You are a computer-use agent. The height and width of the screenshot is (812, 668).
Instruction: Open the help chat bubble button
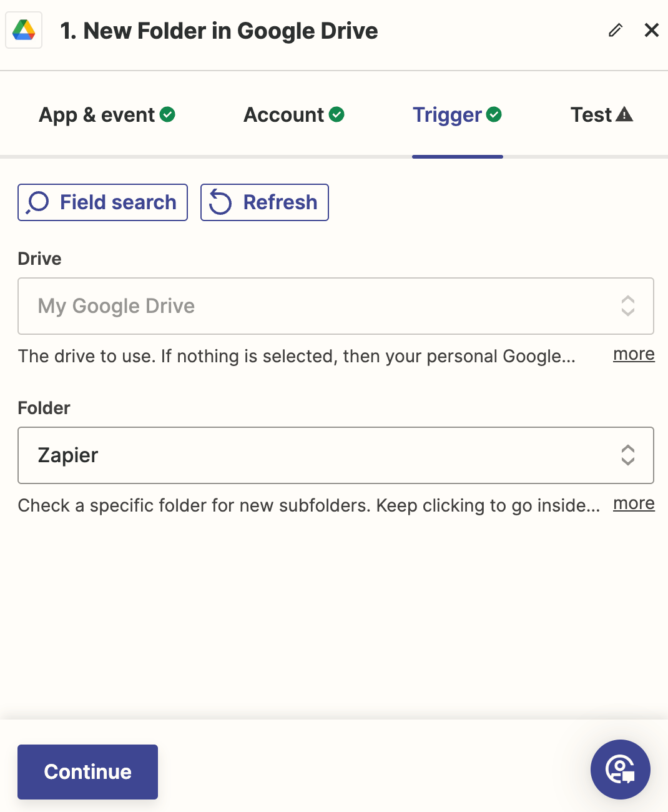621,770
